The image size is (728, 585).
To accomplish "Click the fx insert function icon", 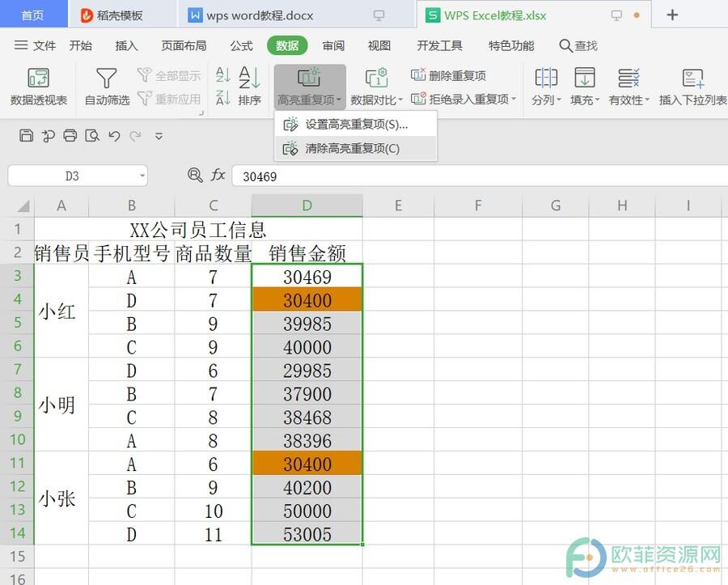I will (x=218, y=175).
